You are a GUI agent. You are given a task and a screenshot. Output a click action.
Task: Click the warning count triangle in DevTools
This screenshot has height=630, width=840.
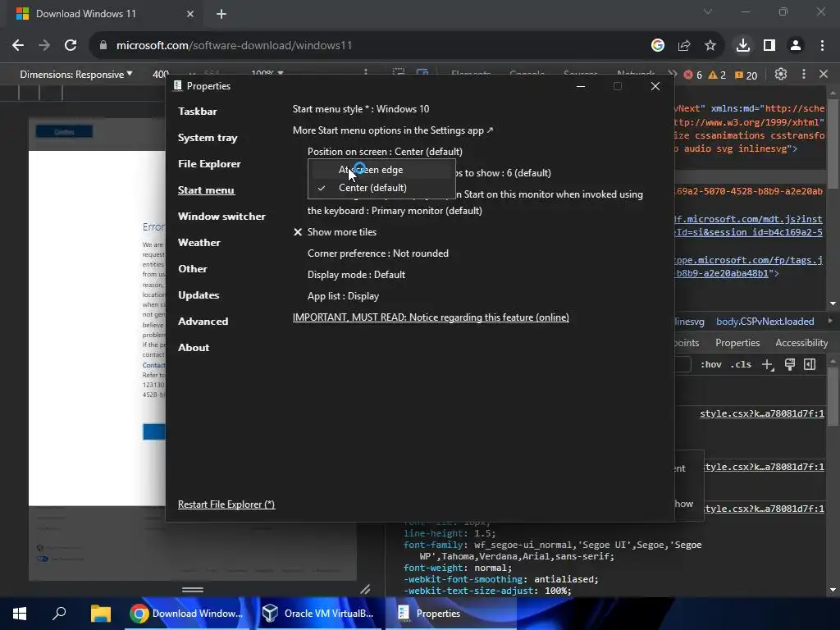click(717, 75)
